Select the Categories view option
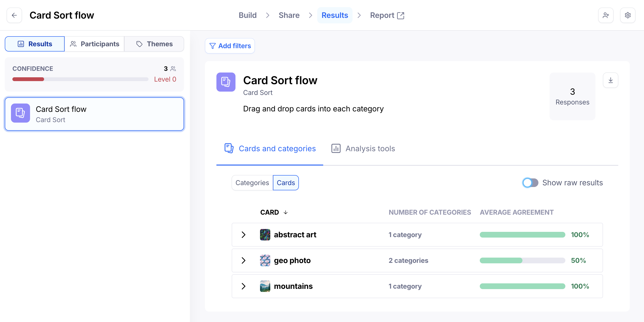 (x=252, y=183)
